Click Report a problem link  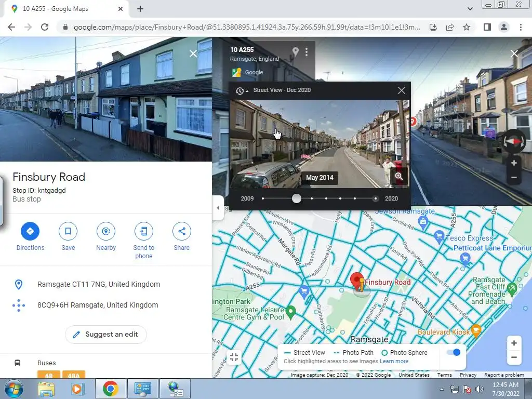(504, 375)
